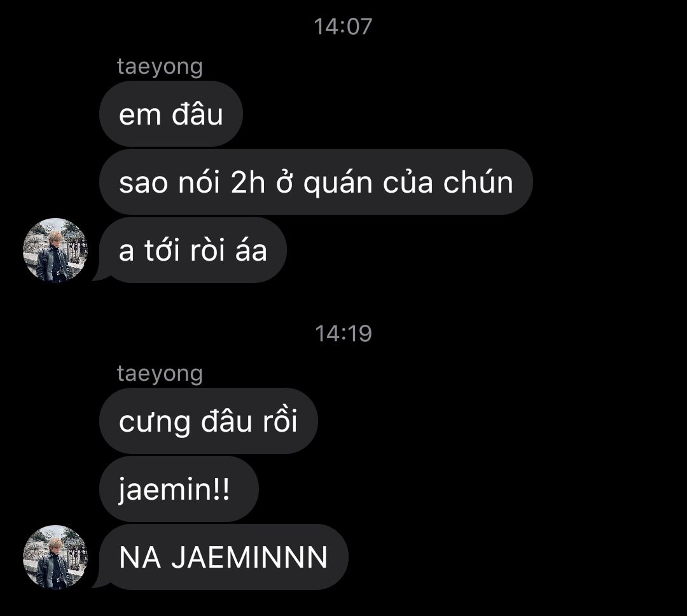Select the 'cưng đâu rồi' message bubble

click(x=209, y=421)
